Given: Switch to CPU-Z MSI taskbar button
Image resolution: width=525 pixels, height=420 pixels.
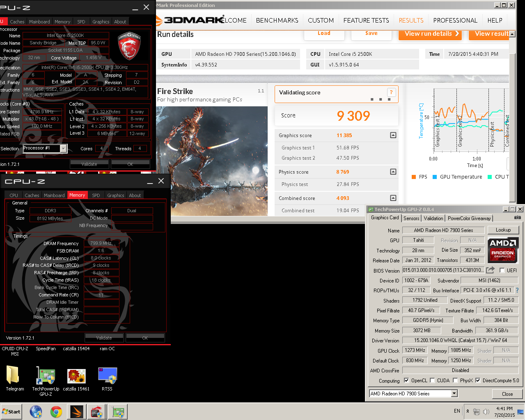Looking at the screenshot, I should [x=97, y=412].
